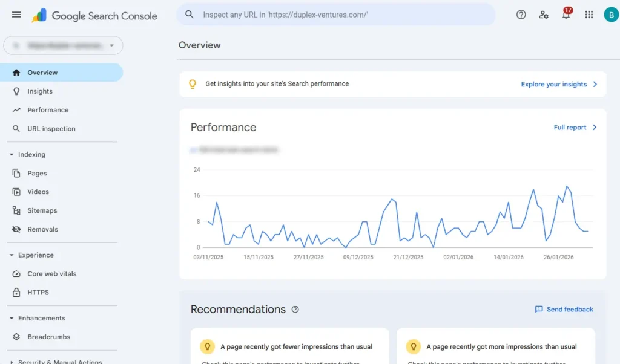Click the URL inspection search field
Viewport: 620px width, 364px height.
pyautogui.click(x=336, y=15)
